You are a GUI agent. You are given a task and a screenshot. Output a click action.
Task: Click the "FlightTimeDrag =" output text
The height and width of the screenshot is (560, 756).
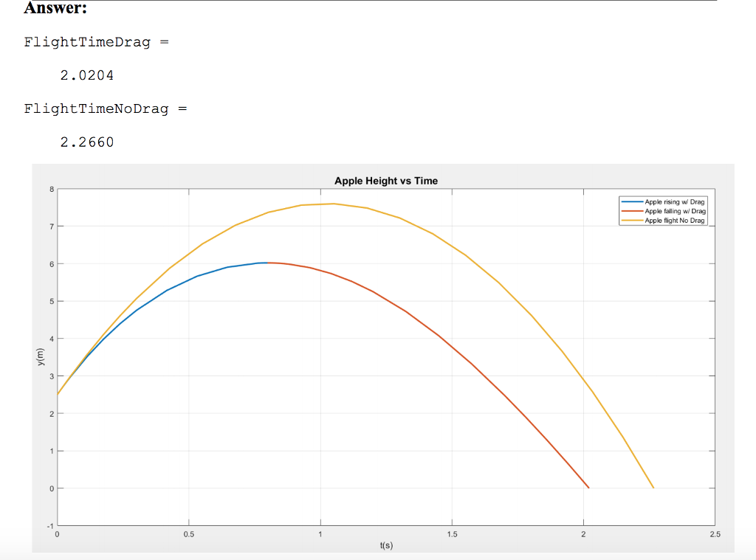(96, 42)
